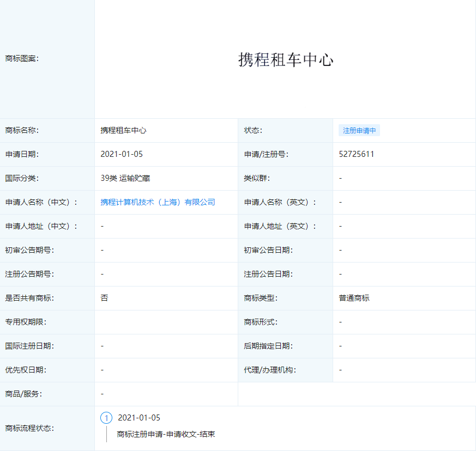Click the application date 2021-01-05 value
476x451 pixels.
pos(122,154)
